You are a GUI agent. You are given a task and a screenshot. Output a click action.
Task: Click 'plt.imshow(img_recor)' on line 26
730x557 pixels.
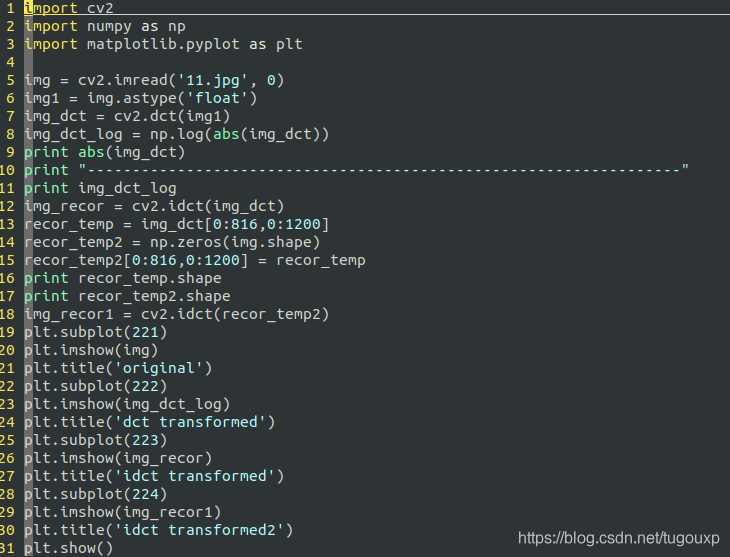118,458
